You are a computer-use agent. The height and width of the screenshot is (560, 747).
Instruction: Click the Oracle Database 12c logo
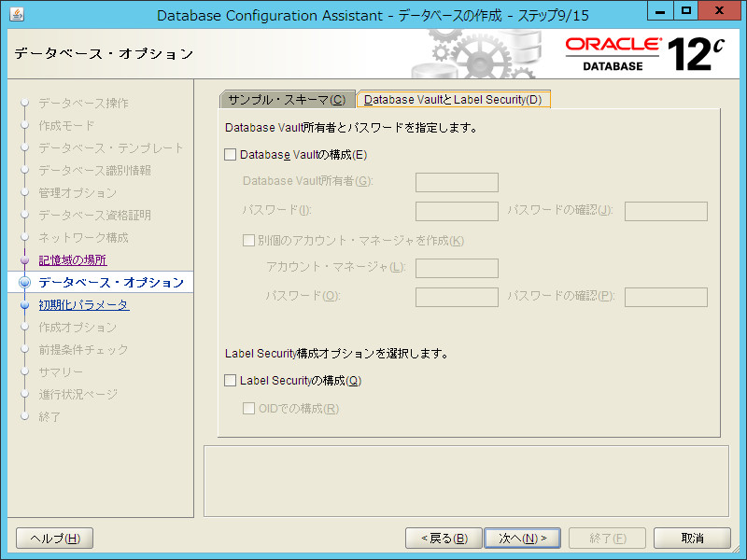point(645,54)
